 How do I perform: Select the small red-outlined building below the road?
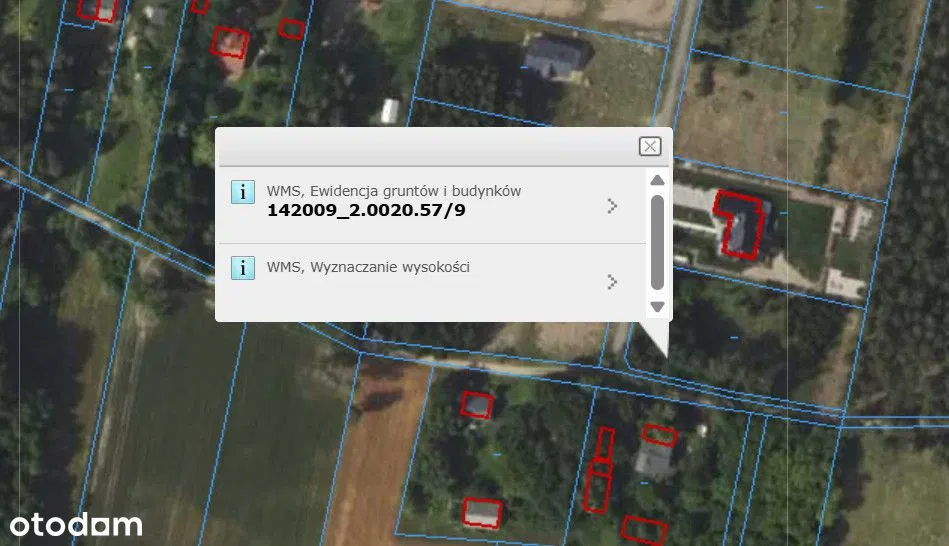(477, 404)
